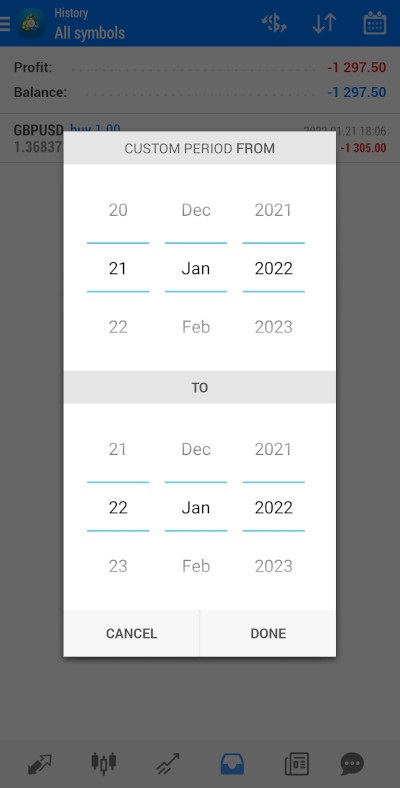Go to the Quotes arrows tab icon
Image resolution: width=400 pixels, height=788 pixels.
coord(40,764)
